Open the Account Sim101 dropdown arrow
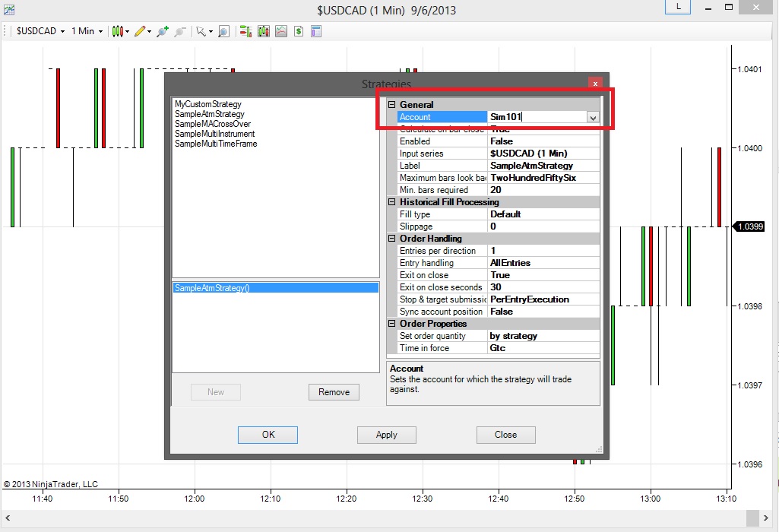The image size is (779, 532). click(592, 117)
